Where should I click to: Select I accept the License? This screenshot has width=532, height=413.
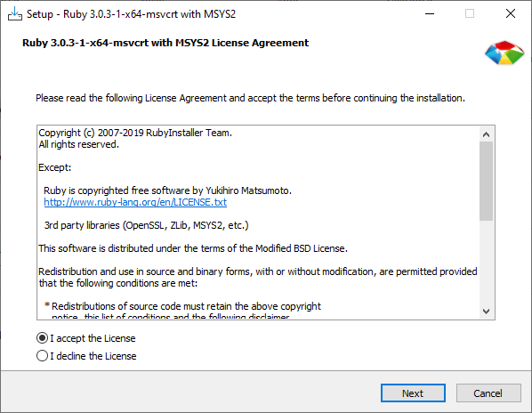coord(85,338)
